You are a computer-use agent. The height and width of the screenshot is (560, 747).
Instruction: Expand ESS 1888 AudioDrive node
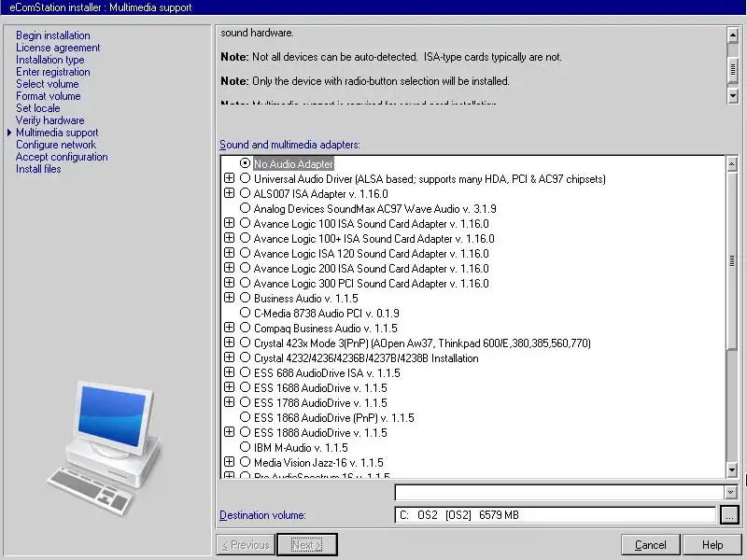click(229, 432)
